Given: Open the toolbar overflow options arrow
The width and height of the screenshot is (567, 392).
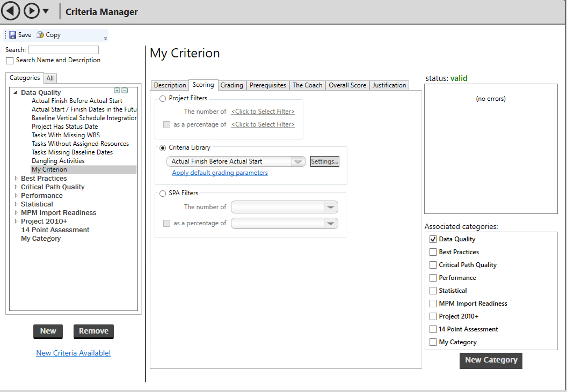Looking at the screenshot, I should point(105,38).
